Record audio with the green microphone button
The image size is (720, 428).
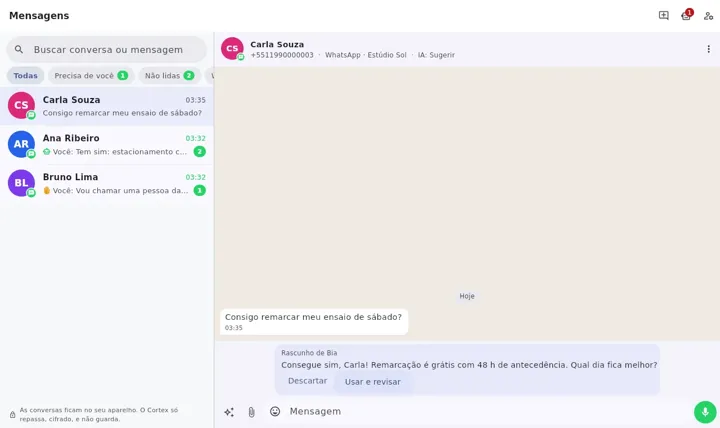point(705,412)
